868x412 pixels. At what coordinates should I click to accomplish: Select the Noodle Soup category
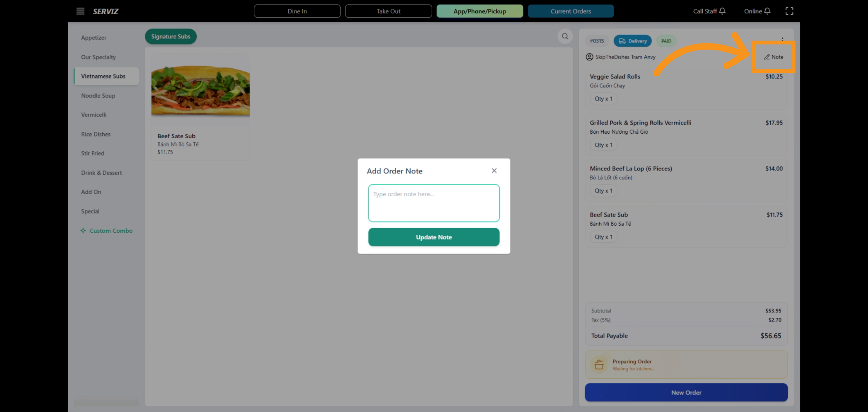(98, 96)
